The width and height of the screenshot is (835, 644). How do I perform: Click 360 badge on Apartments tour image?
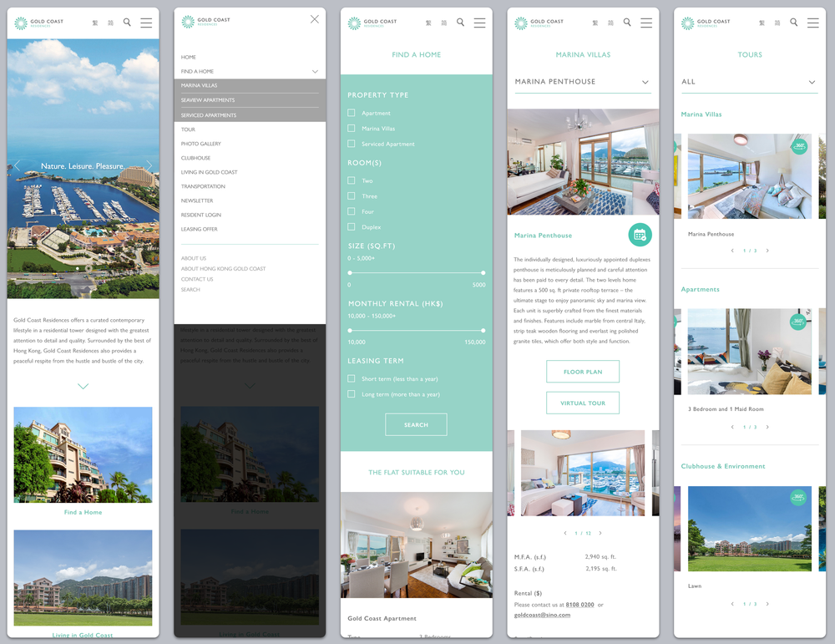click(x=797, y=322)
